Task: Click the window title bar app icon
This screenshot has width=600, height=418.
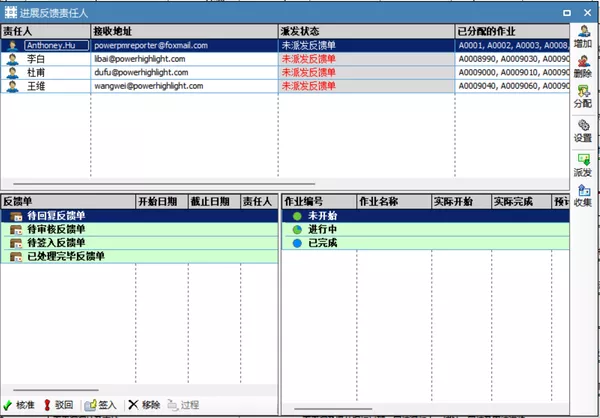Action: point(11,13)
